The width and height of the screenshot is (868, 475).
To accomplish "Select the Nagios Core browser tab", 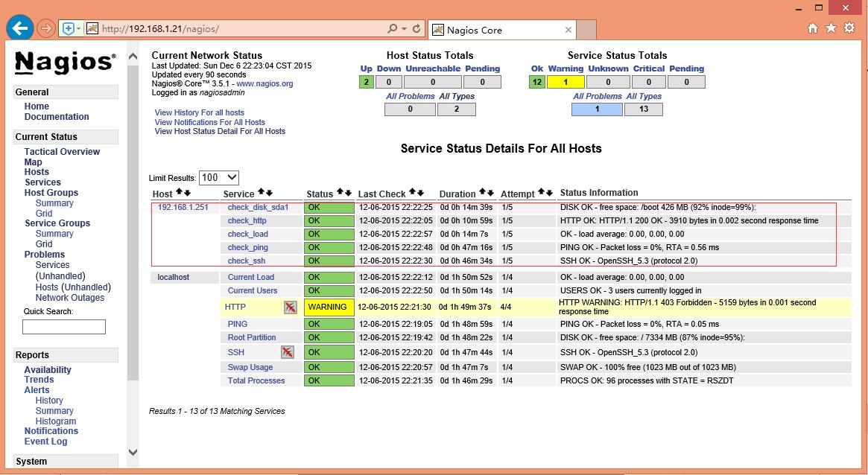I will [x=502, y=30].
